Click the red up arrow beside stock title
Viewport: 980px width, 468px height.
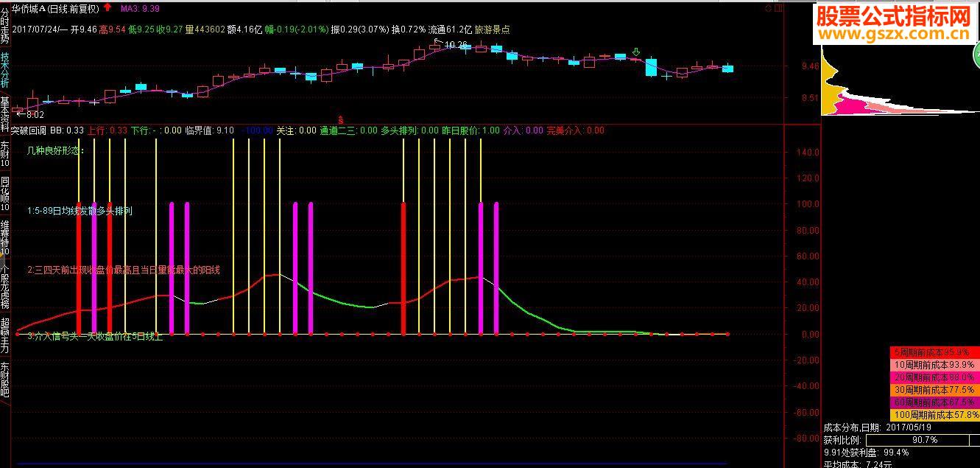[107, 8]
